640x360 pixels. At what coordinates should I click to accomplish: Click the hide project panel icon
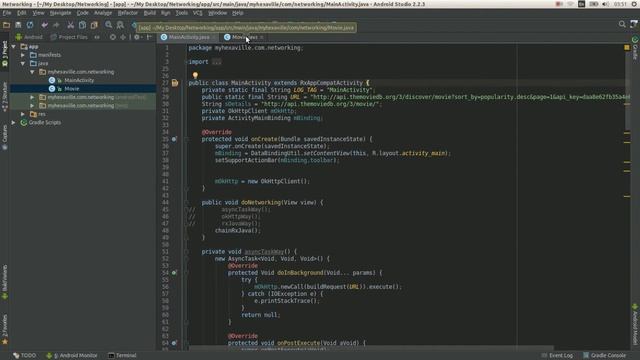pyautogui.click(x=149, y=37)
